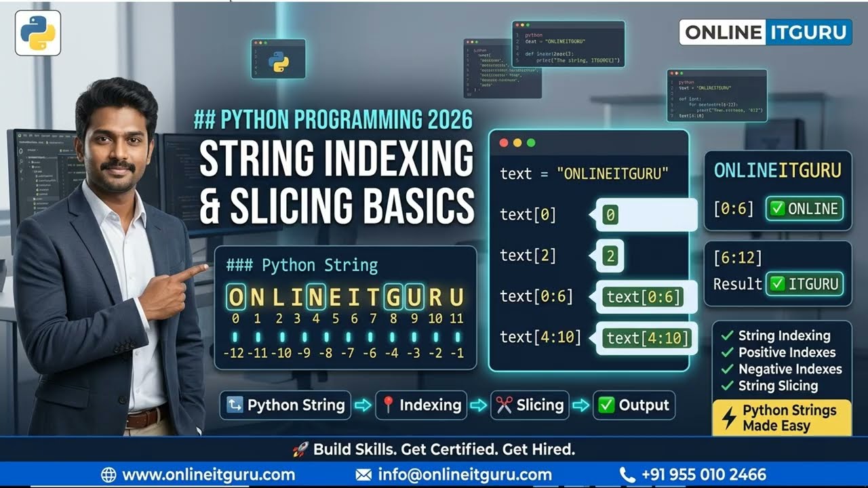868x488 pixels.
Task: Click the text = "ONLINEITGURU" code line
Action: pos(584,174)
